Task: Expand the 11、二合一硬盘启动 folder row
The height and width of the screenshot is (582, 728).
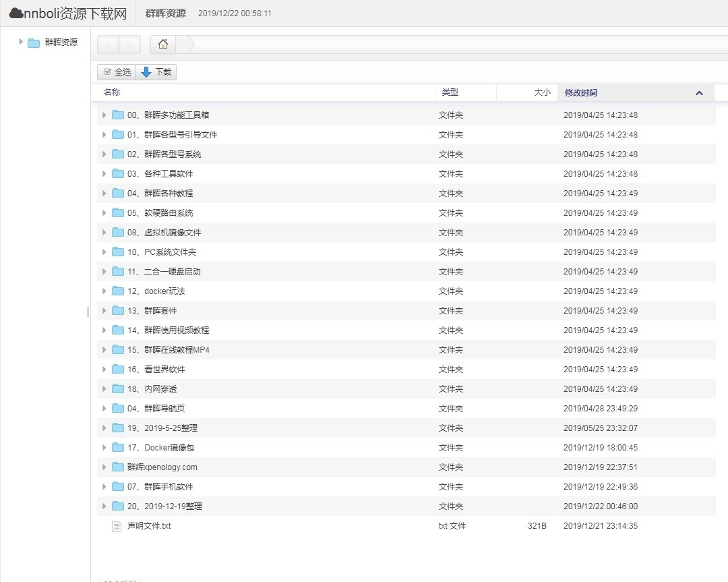Action: click(x=104, y=271)
